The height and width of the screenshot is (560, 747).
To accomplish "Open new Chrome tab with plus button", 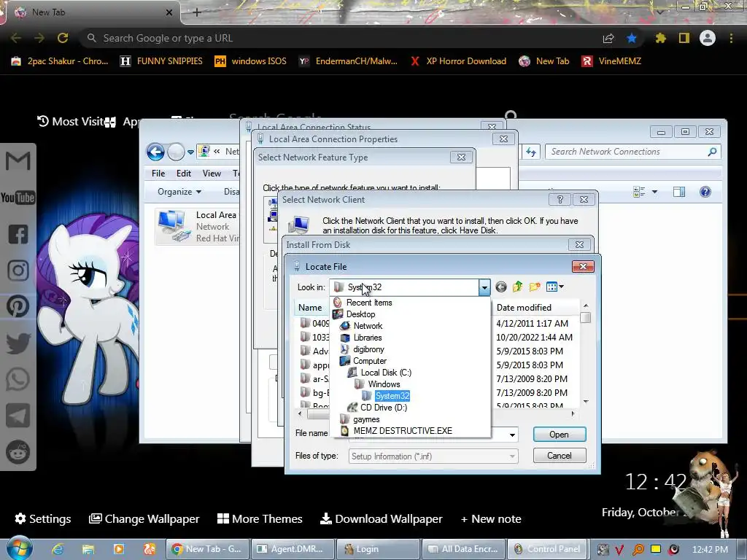I will click(197, 12).
